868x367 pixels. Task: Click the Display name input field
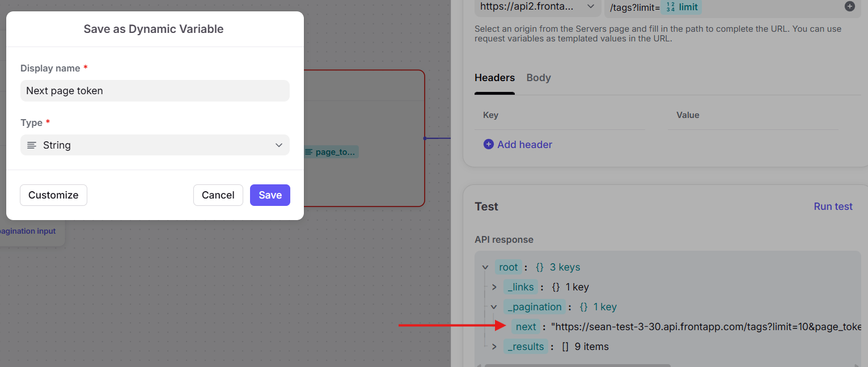click(x=155, y=91)
